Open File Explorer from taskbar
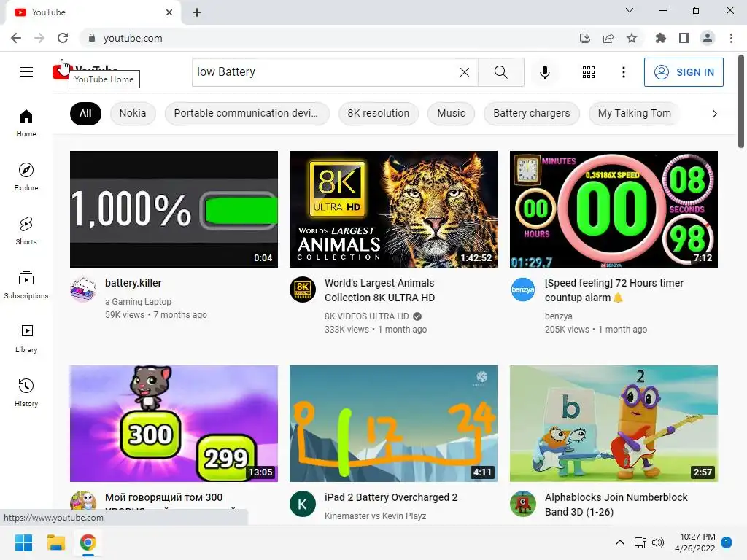The width and height of the screenshot is (747, 560). pos(55,542)
